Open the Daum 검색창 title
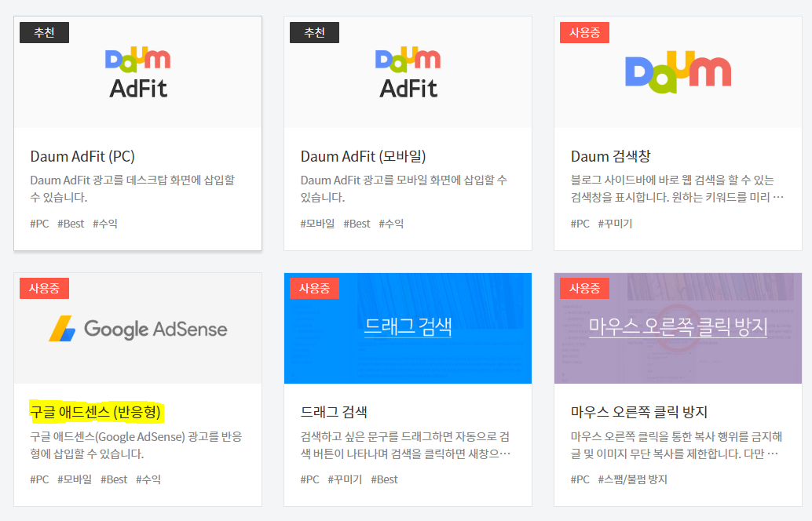The width and height of the screenshot is (812, 521). point(610,156)
